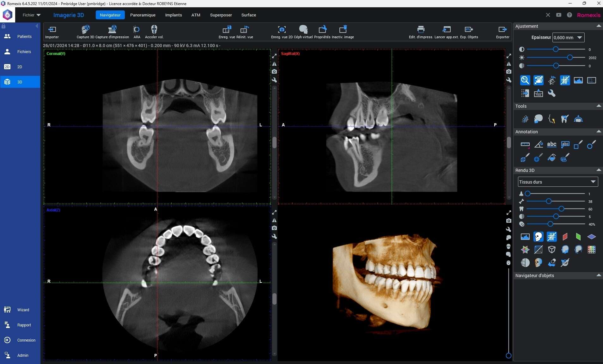The width and height of the screenshot is (603, 364).
Task: Open the Tissus durs rendering dropdown
Action: pyautogui.click(x=558, y=182)
